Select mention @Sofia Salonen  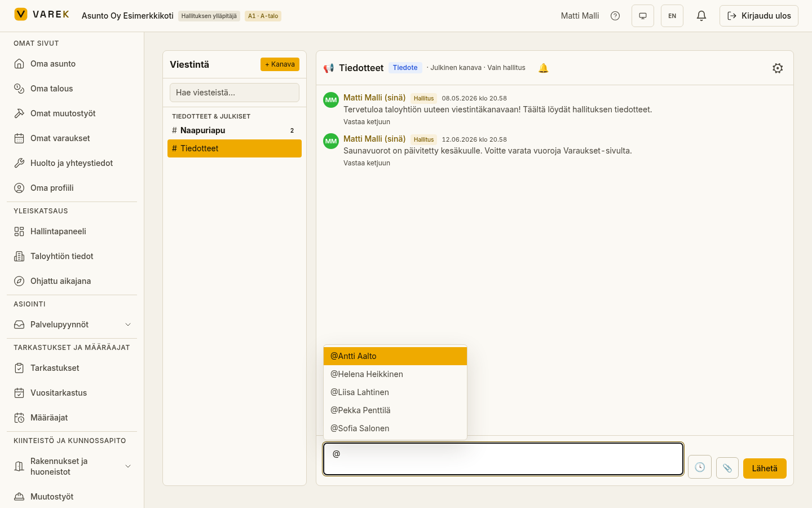395,428
